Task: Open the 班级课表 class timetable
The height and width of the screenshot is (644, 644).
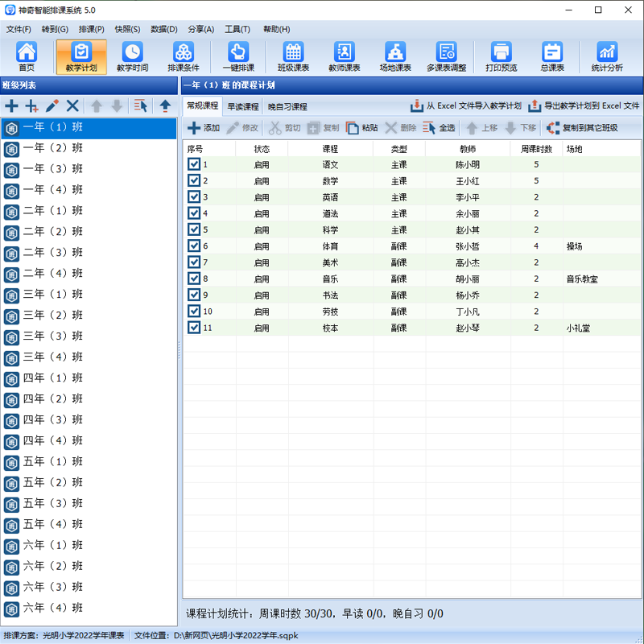Action: tap(293, 56)
